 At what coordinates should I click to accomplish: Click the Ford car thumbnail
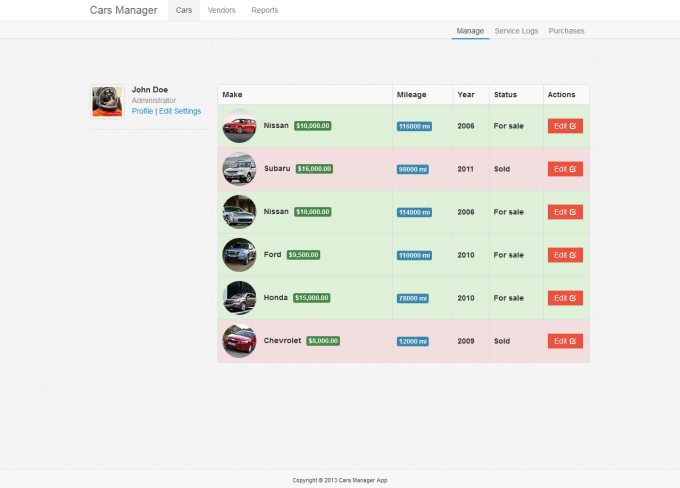tap(239, 255)
